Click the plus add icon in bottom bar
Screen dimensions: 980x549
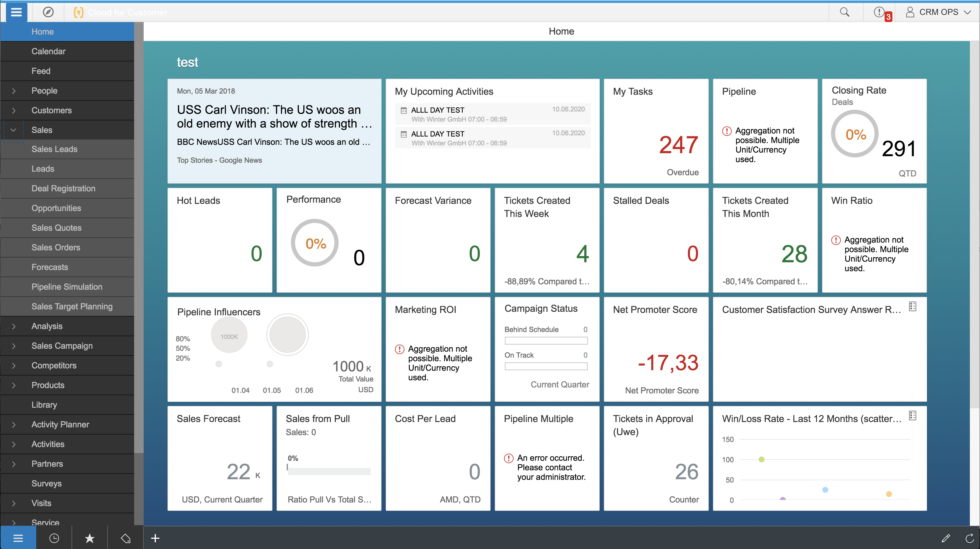tap(155, 538)
